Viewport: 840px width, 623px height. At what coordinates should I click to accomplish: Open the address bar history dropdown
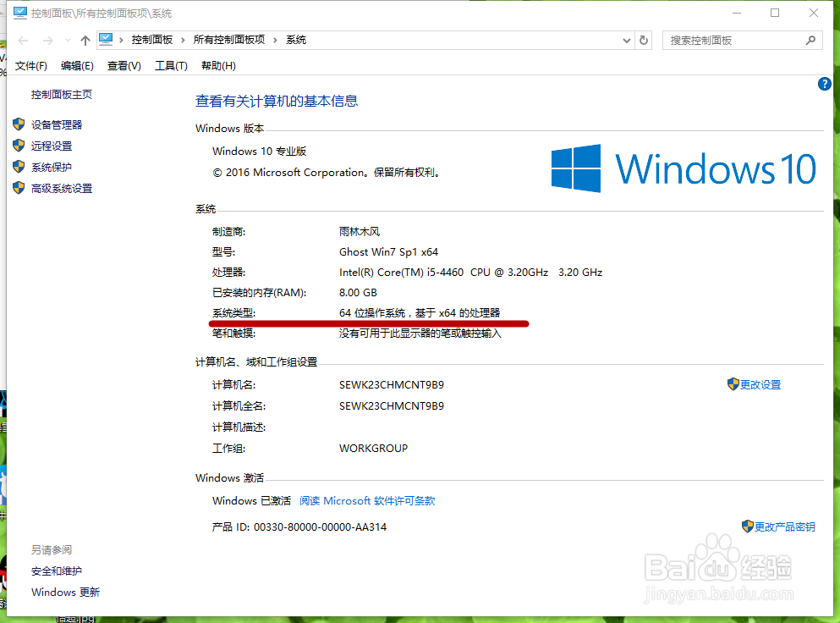point(626,41)
